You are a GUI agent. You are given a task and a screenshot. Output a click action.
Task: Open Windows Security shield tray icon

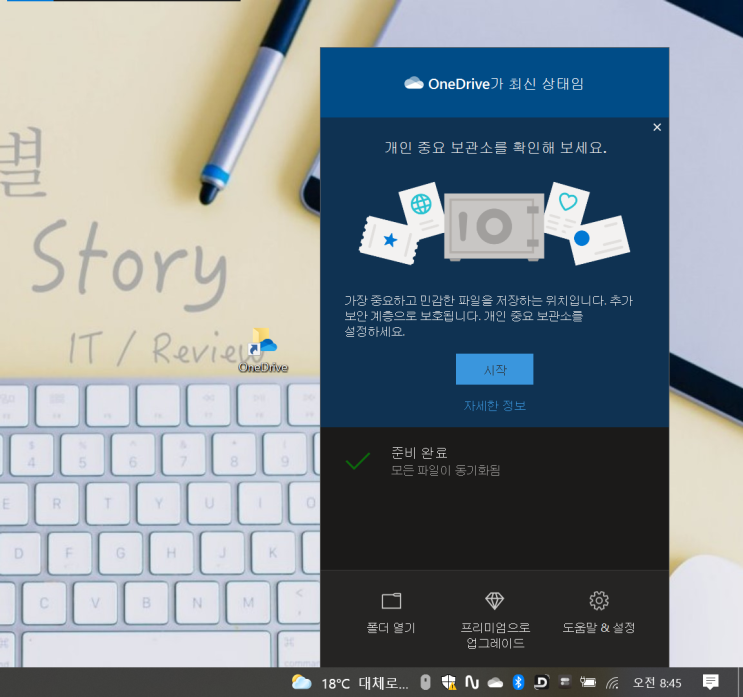click(448, 682)
